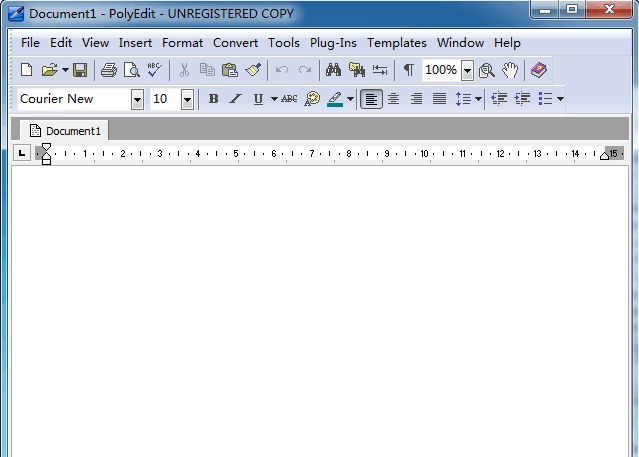639x457 pixels.
Task: Open the font size dropdown
Action: click(187, 99)
